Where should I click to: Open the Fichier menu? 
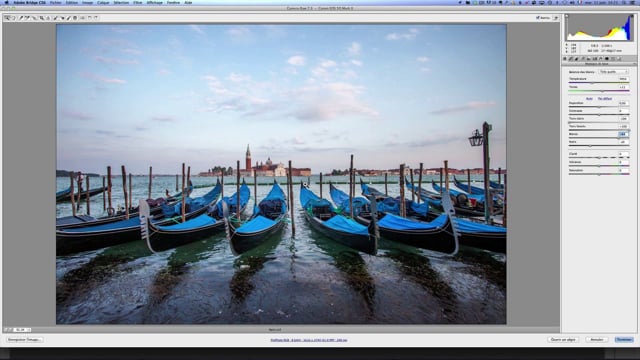pos(56,2)
